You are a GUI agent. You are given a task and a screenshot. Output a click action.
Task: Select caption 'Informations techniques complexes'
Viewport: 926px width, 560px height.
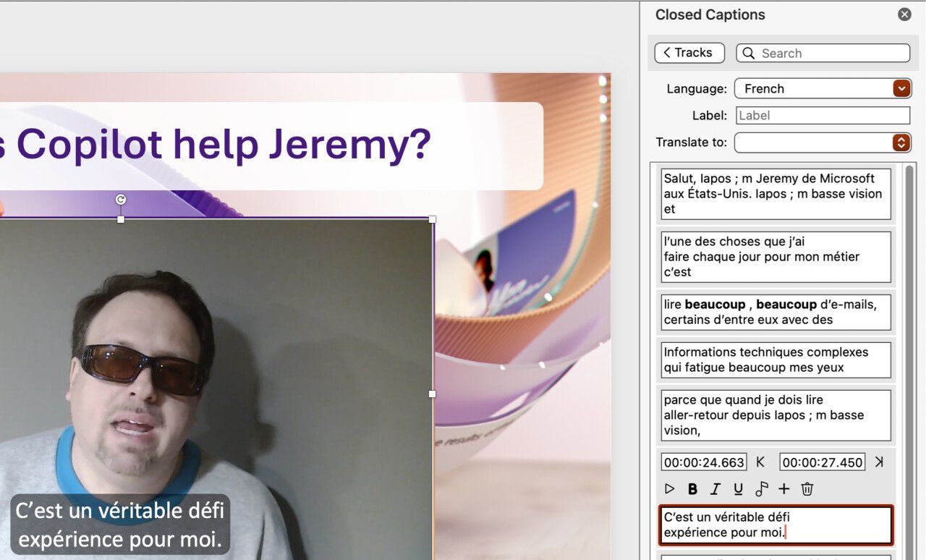[776, 360]
